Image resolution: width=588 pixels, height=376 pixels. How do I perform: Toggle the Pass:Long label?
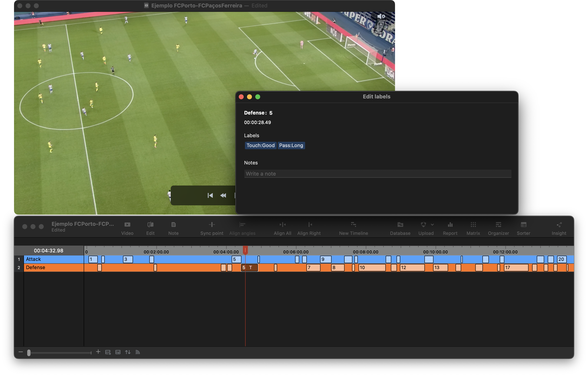pos(291,145)
